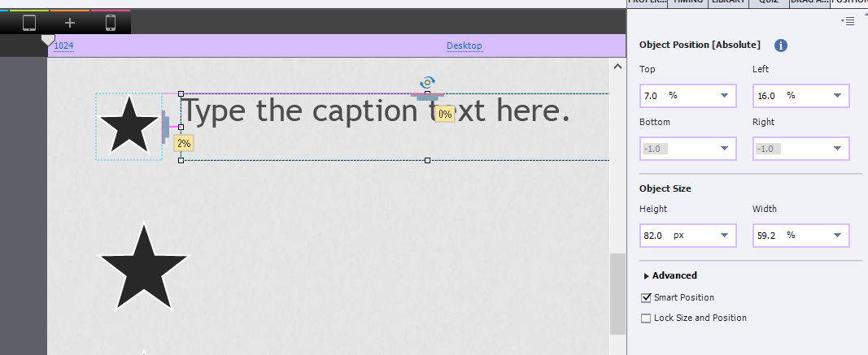
Task: Open the Top position unit dropdown
Action: pos(724,96)
